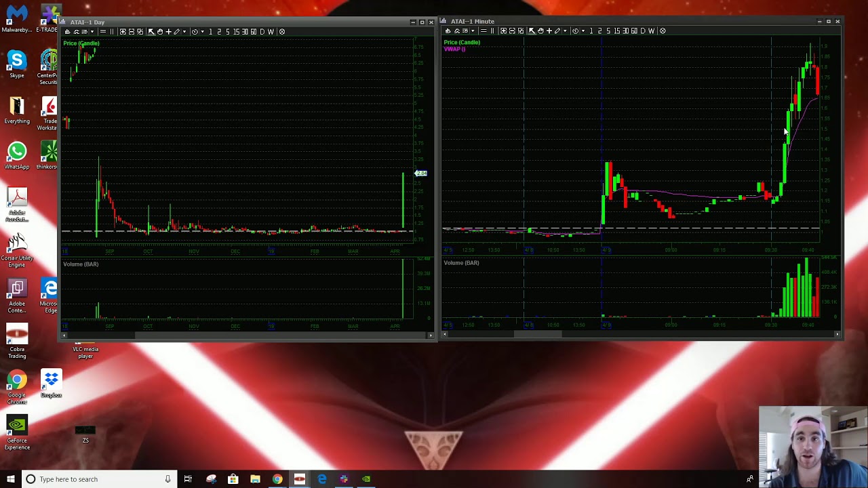Expand chart settings dropdown in ATAI 1 Day toolbar
868x488 pixels.
point(92,31)
